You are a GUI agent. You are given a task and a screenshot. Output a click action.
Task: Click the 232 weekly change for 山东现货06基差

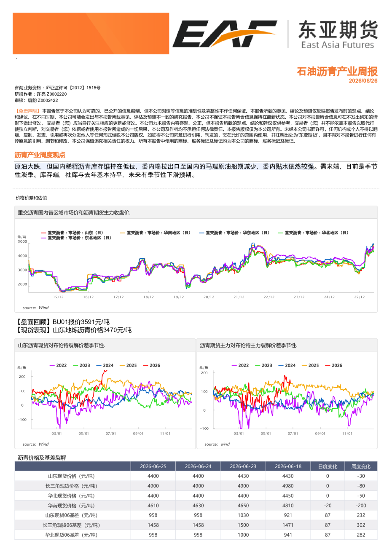[361, 515]
